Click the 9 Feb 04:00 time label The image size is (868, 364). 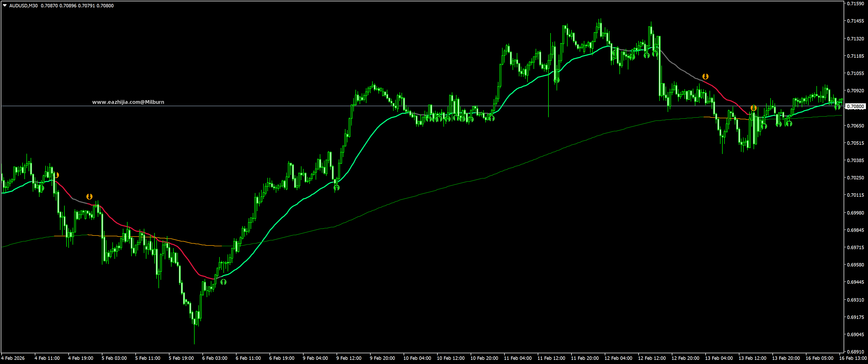315,358
